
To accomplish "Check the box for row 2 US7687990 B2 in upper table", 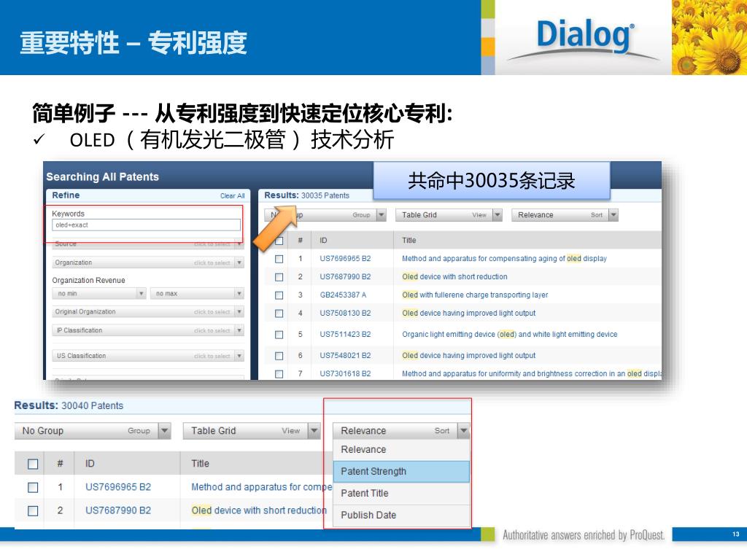I will click(279, 276).
